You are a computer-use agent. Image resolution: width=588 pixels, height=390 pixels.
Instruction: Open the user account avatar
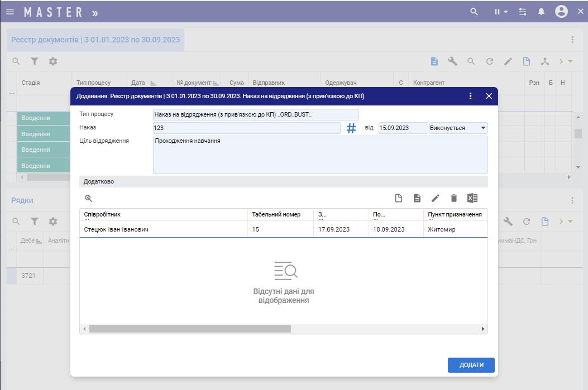[x=561, y=12]
